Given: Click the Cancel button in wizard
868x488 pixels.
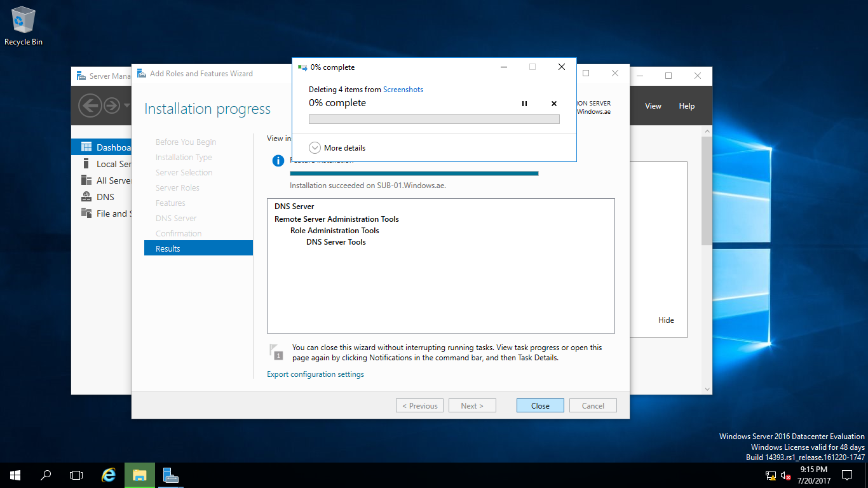Looking at the screenshot, I should [593, 405].
